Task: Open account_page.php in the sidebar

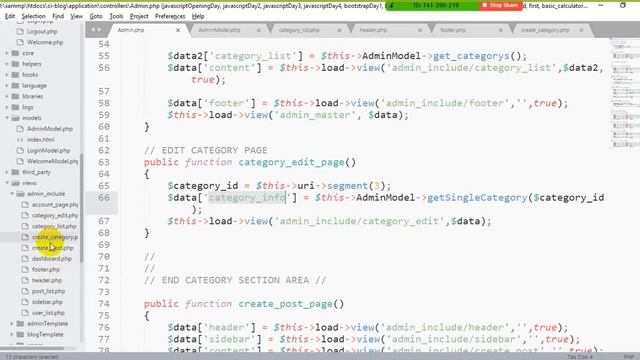Action: 55,204
